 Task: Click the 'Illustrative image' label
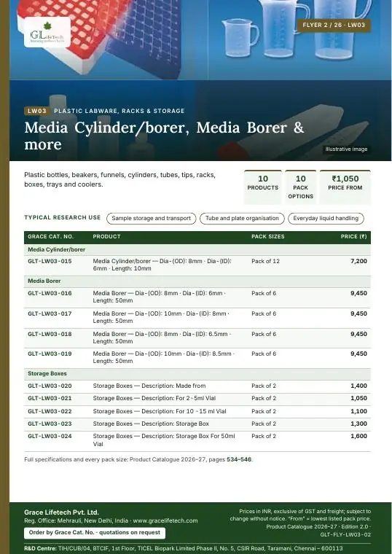[346, 149]
